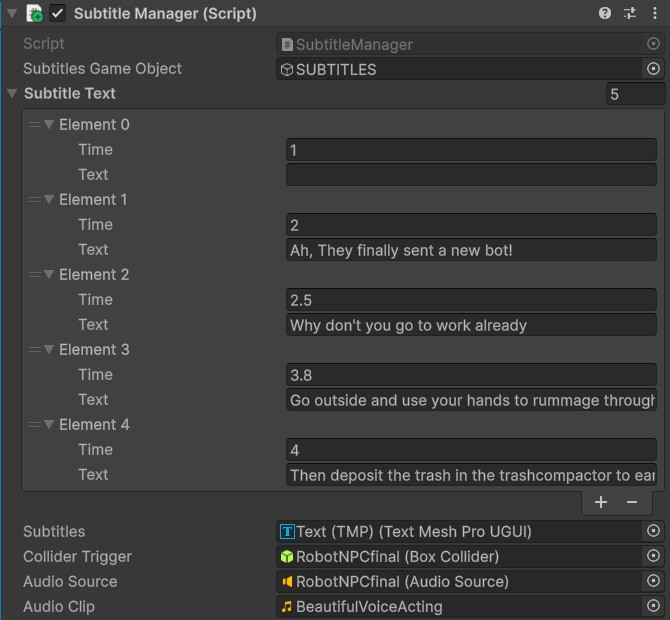Click object picker for Subtitles Game Object

pyautogui.click(x=653, y=68)
